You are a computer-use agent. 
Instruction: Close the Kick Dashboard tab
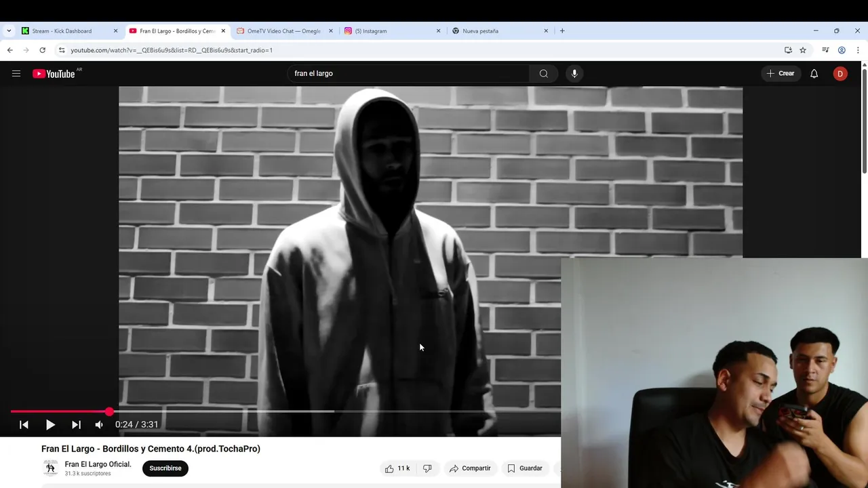tap(115, 30)
